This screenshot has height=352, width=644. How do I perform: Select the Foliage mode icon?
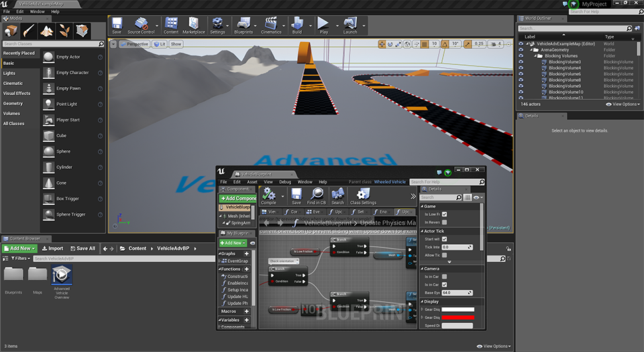tap(64, 30)
